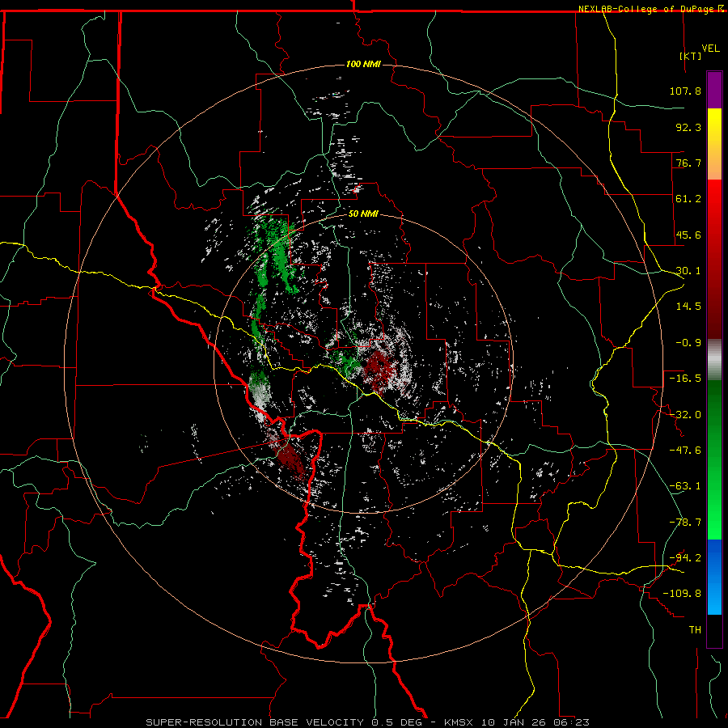
Task: Click the KMSX radar site identifier
Action: click(460, 722)
